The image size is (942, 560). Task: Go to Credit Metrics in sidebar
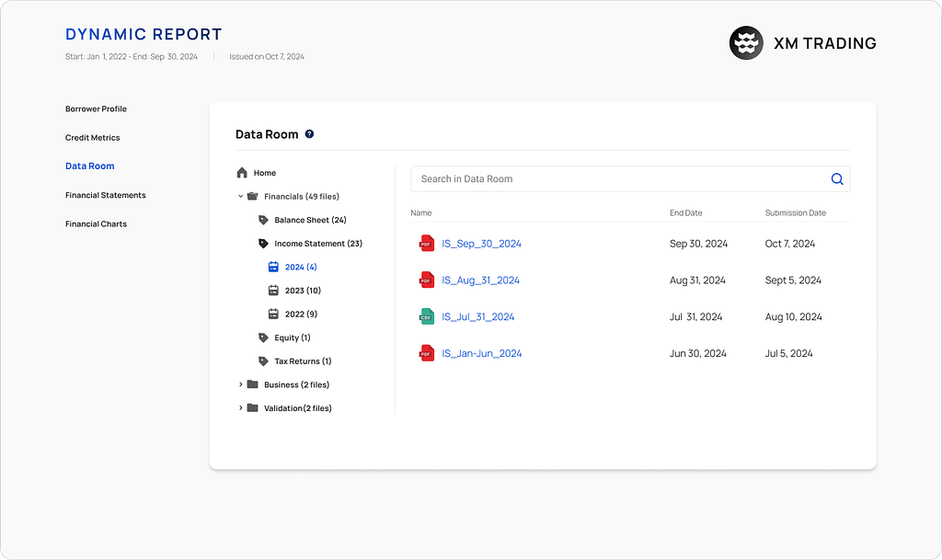point(93,137)
